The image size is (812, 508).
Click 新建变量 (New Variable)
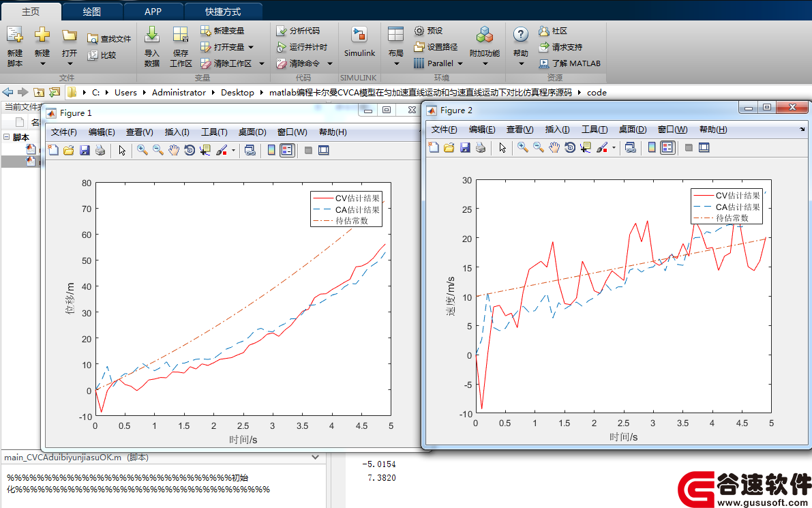[x=222, y=31]
